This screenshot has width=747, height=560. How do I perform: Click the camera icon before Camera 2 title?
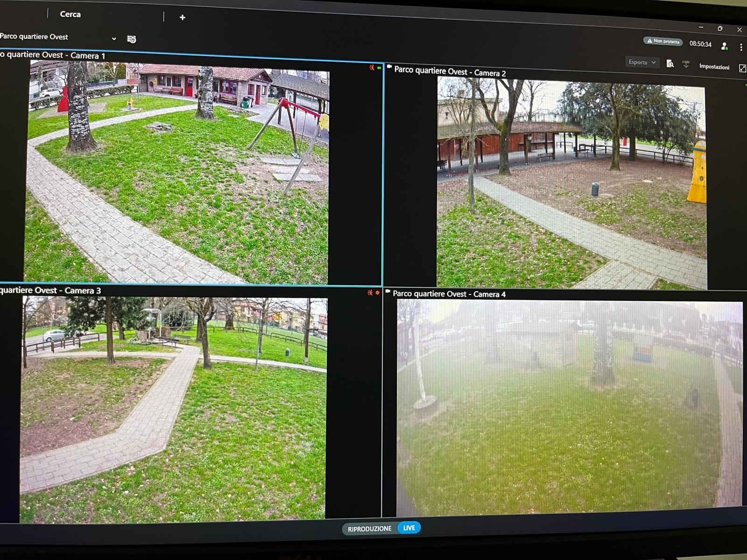pos(389,67)
